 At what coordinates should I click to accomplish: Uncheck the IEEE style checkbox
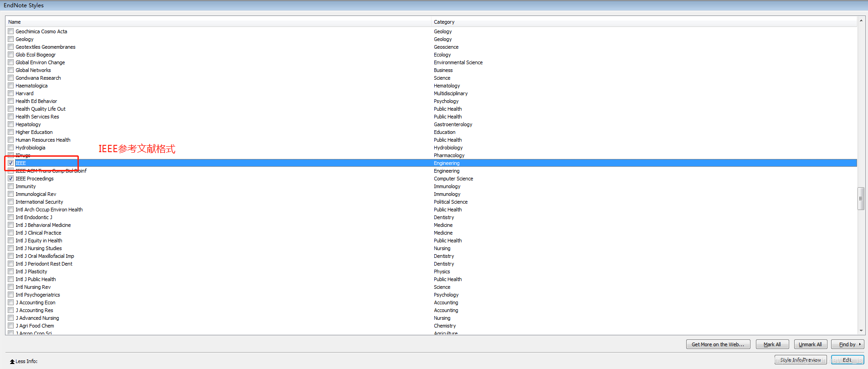click(x=10, y=163)
